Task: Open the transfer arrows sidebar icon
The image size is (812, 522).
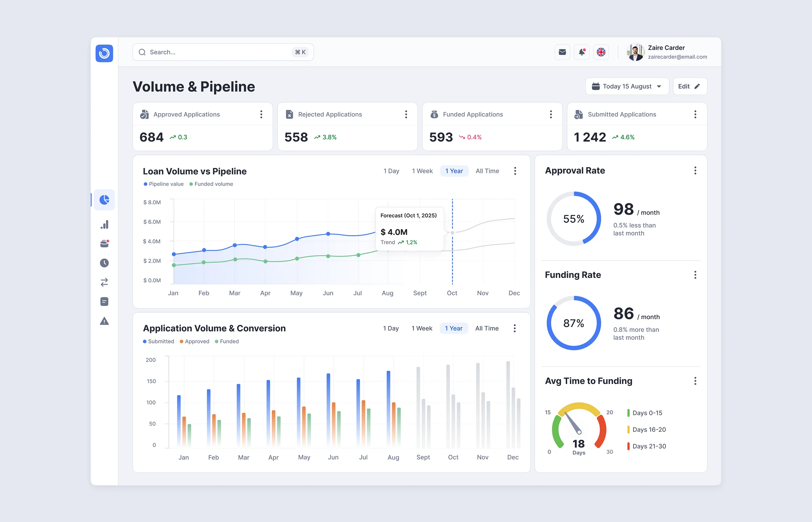Action: (x=104, y=282)
